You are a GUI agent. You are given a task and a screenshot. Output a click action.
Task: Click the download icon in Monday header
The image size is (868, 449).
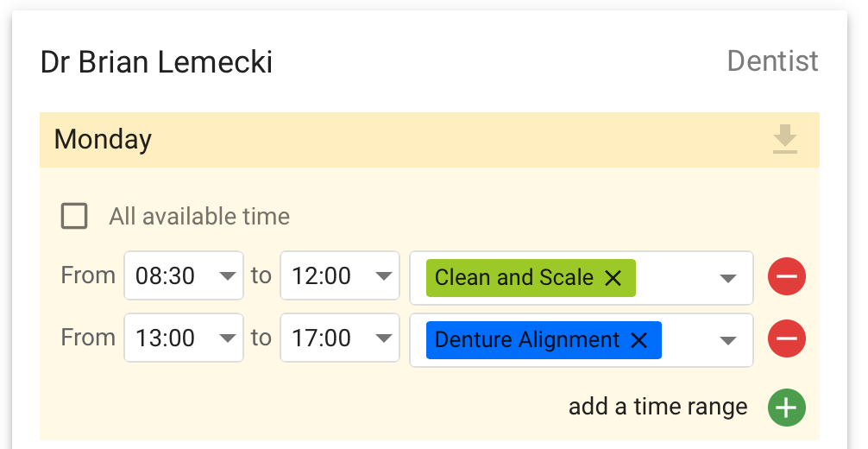click(785, 139)
